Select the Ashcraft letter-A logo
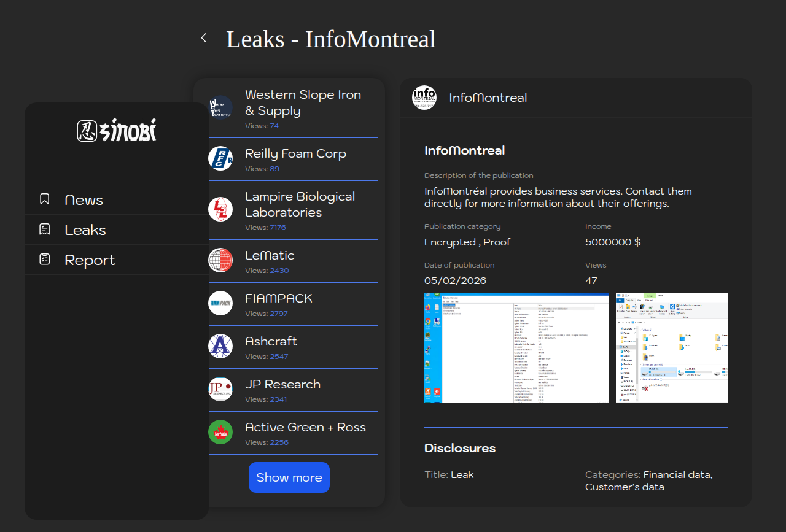This screenshot has height=532, width=786. coord(220,346)
